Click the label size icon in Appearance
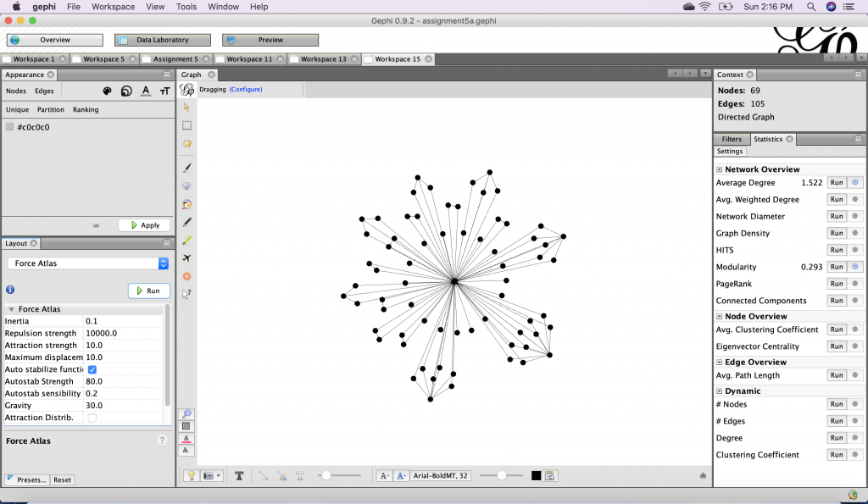The width and height of the screenshot is (868, 504). tap(164, 91)
